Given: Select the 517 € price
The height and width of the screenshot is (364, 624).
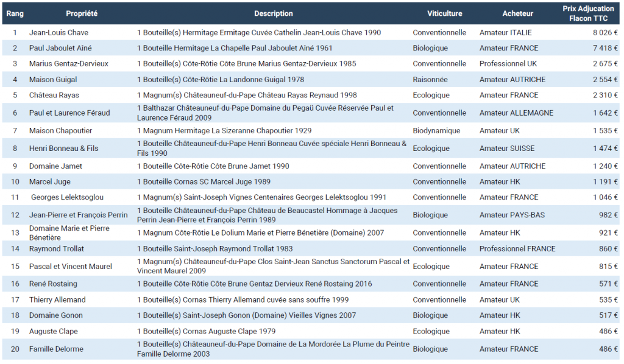Looking at the screenshot, I should 609,315.
